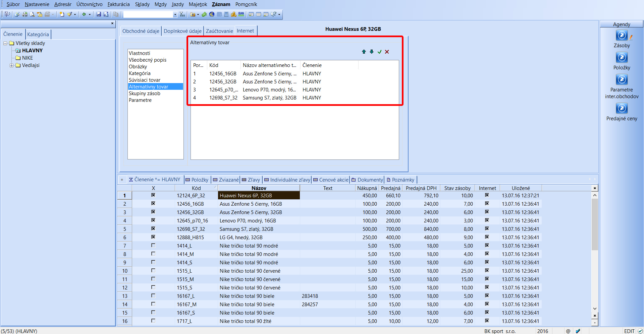Viewport: 644px width, 334px height.
Task: Click the toolbar search input field
Action: [148, 14]
